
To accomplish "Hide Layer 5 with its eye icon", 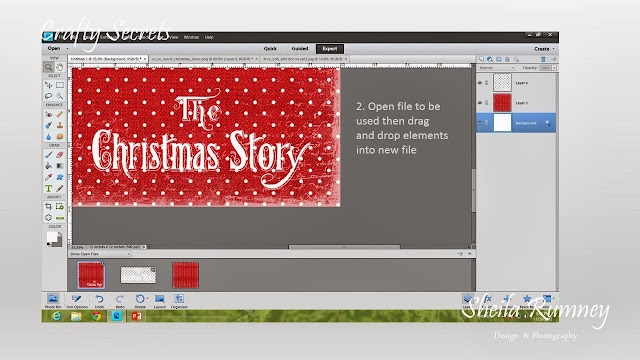I will [480, 103].
